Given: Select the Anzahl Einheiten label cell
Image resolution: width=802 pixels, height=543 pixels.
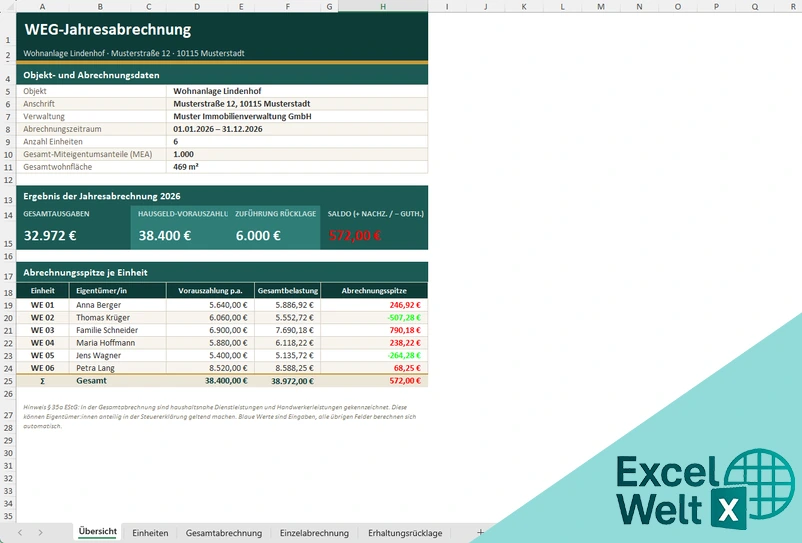Looking at the screenshot, I should (91, 142).
